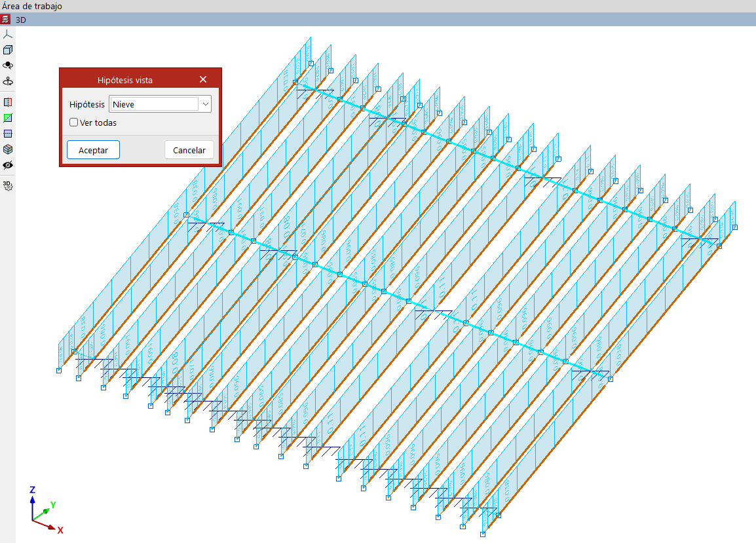Click the 'Hipótesis' field label

coord(86,104)
